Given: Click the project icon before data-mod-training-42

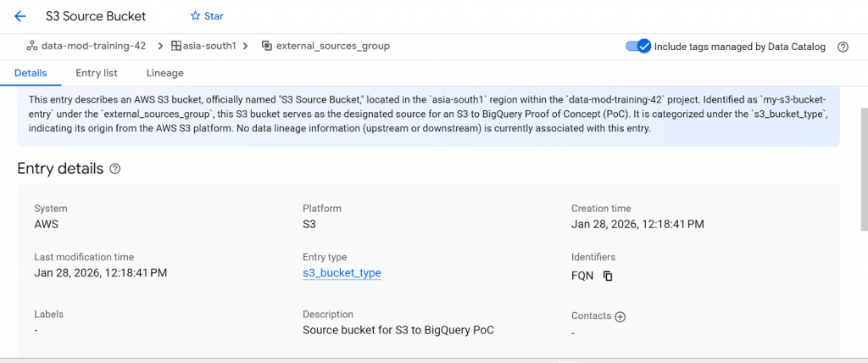Looking at the screenshot, I should pyautogui.click(x=31, y=46).
